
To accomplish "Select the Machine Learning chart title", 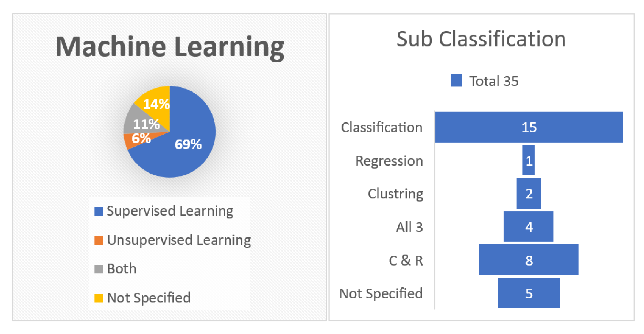I will click(x=170, y=47).
